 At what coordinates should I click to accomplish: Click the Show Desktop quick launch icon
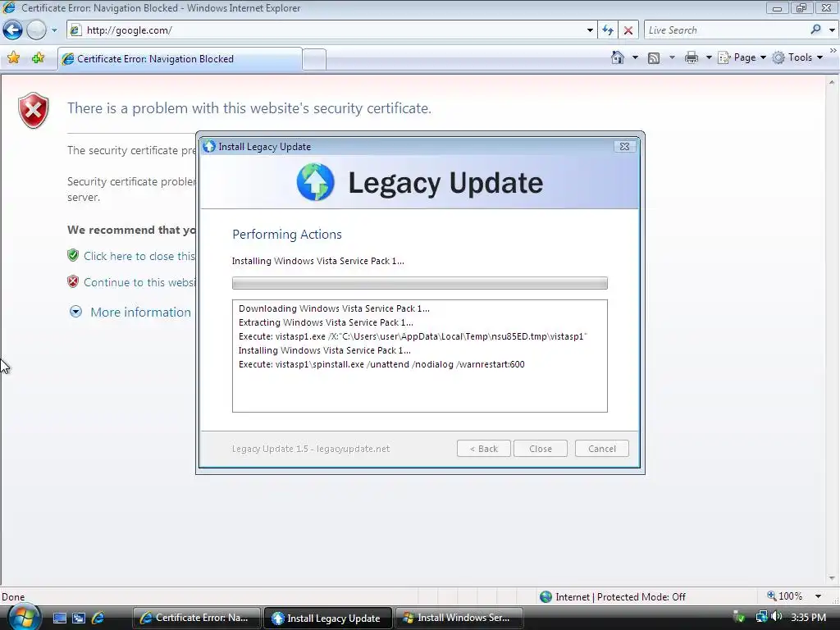tap(59, 619)
